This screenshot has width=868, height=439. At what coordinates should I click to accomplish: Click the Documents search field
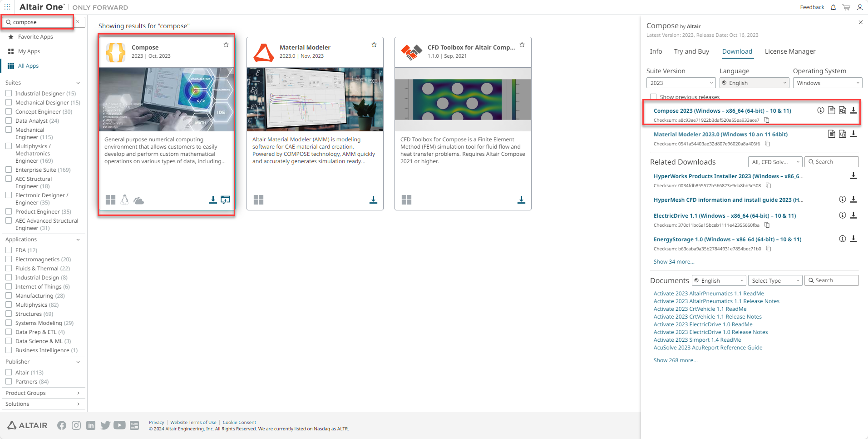832,280
